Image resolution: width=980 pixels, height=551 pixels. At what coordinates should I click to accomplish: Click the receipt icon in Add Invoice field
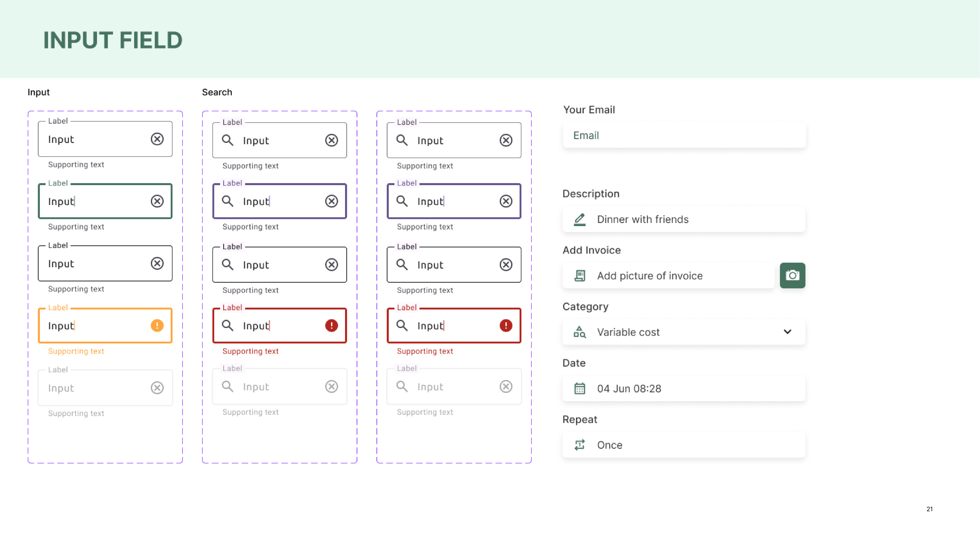[x=579, y=276]
